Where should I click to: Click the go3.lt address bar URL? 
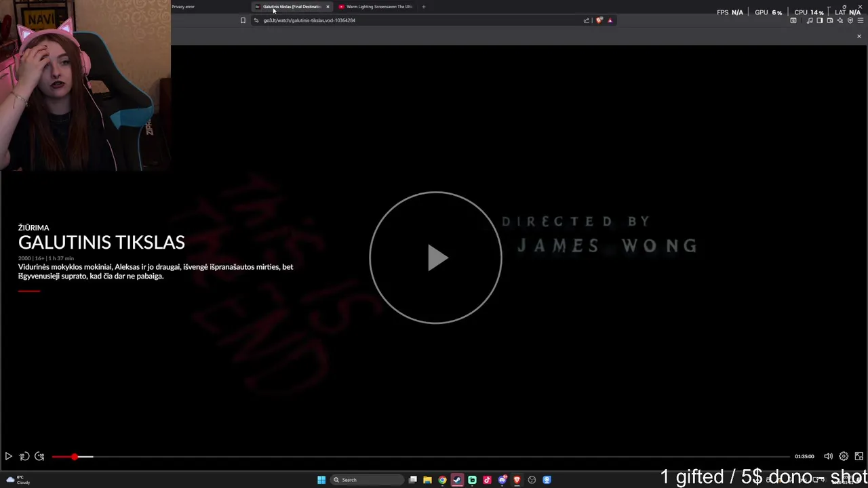click(309, 20)
